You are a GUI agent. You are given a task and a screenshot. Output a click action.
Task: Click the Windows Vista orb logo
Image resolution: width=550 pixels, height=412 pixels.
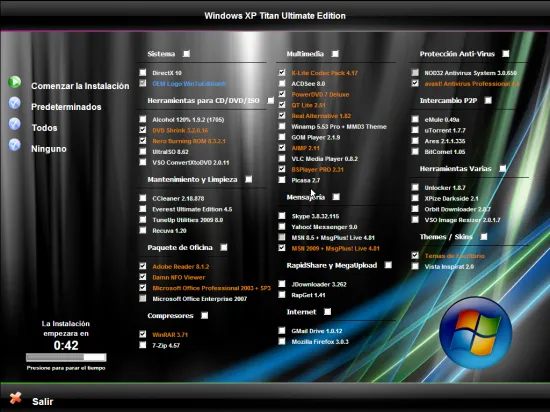click(x=475, y=333)
